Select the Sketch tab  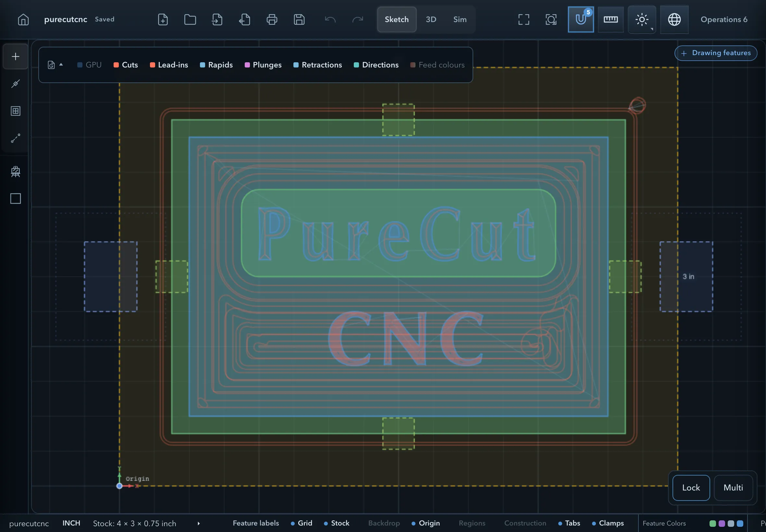(x=397, y=19)
